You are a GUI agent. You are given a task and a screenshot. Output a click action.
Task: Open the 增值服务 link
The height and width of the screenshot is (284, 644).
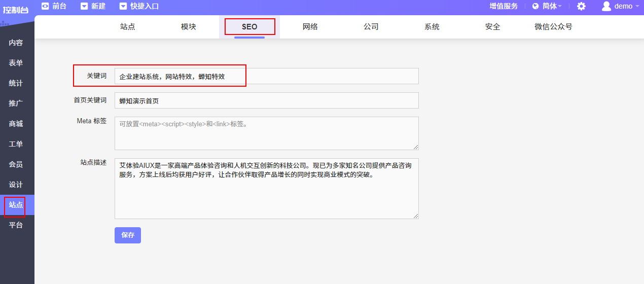[504, 6]
